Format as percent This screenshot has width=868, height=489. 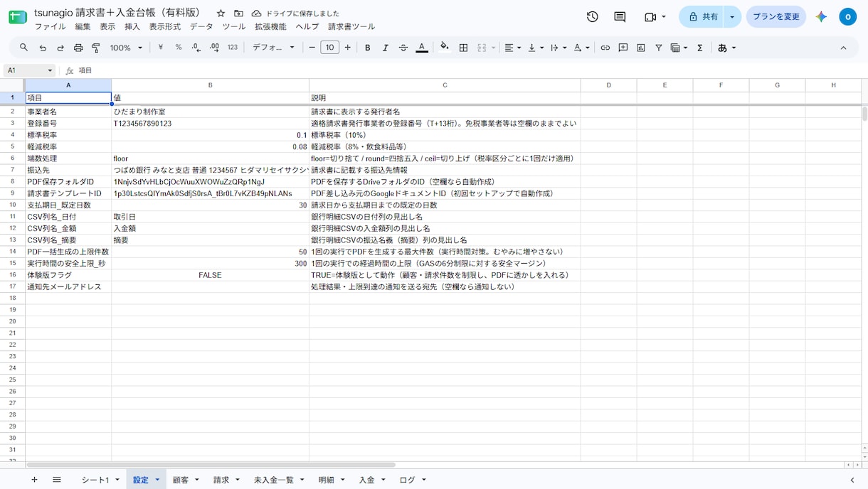pyautogui.click(x=179, y=48)
